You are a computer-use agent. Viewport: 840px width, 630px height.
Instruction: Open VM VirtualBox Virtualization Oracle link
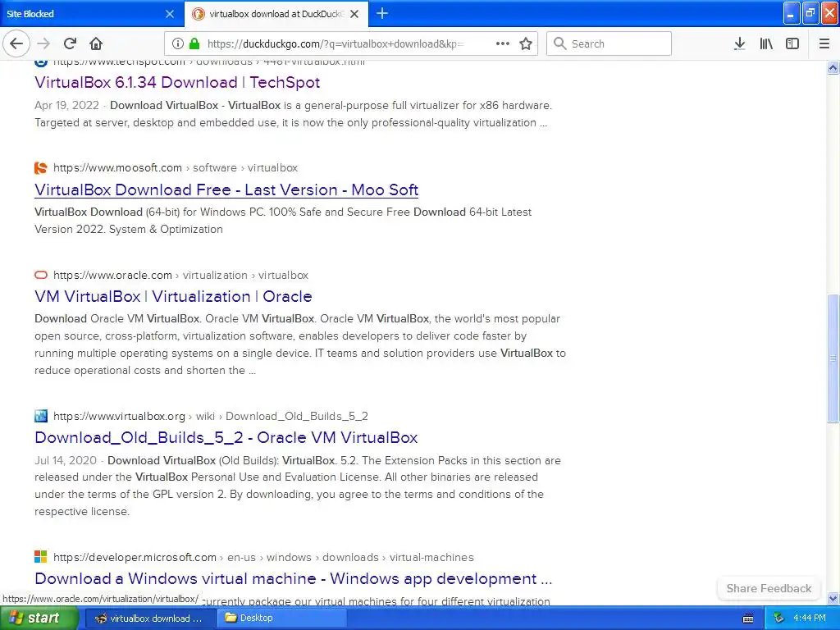click(173, 296)
